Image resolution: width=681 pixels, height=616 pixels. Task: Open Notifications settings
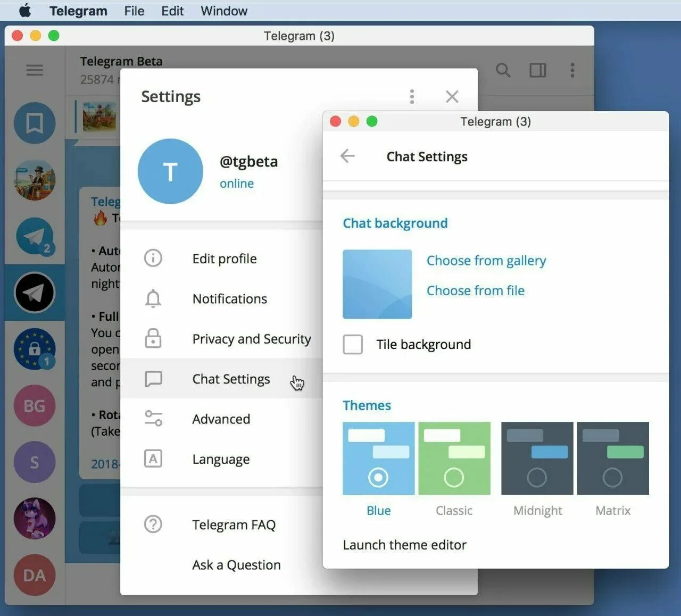[221, 298]
